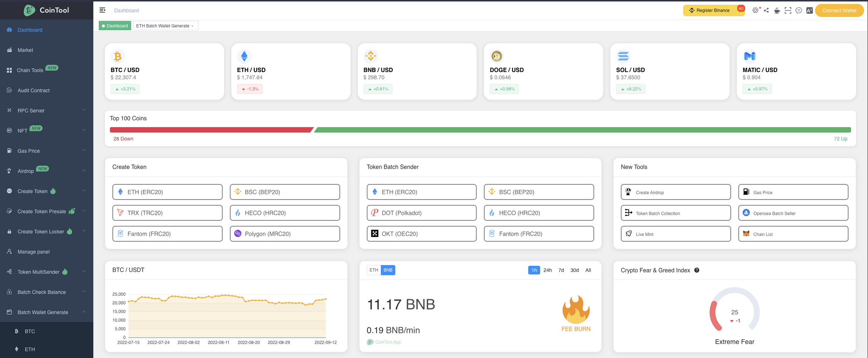Click the share icon in header
Image resolution: width=868 pixels, height=358 pixels.
pyautogui.click(x=766, y=10)
